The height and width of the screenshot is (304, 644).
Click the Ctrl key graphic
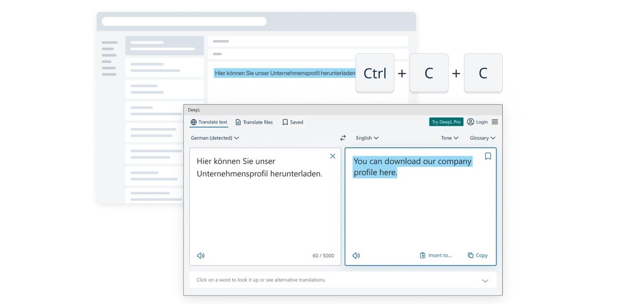click(375, 73)
